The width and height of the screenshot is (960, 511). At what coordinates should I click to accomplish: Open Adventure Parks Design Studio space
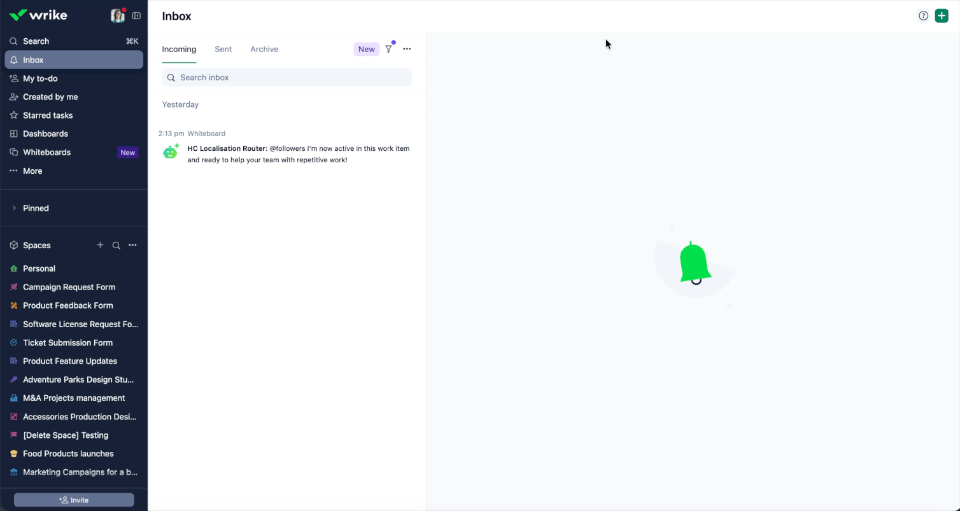[73, 379]
